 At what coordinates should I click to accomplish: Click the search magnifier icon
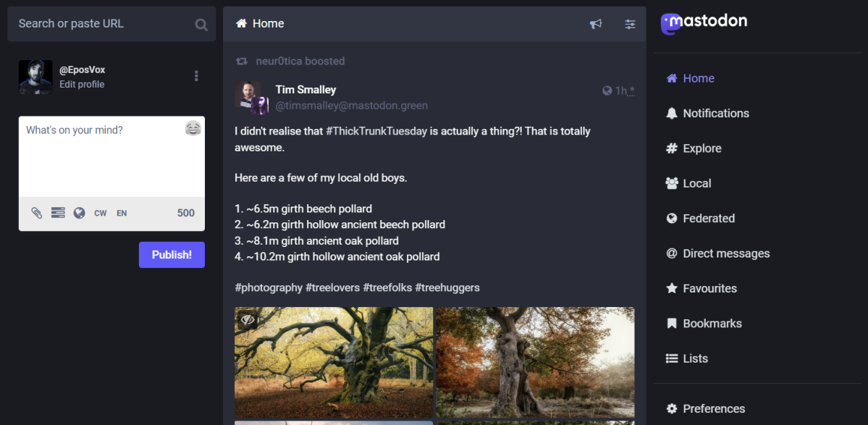pos(201,25)
